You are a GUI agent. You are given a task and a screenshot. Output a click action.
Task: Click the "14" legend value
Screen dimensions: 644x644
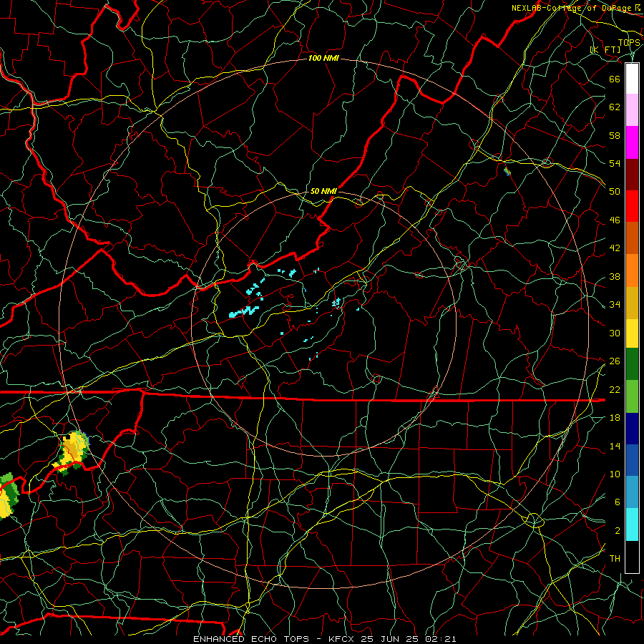[615, 446]
